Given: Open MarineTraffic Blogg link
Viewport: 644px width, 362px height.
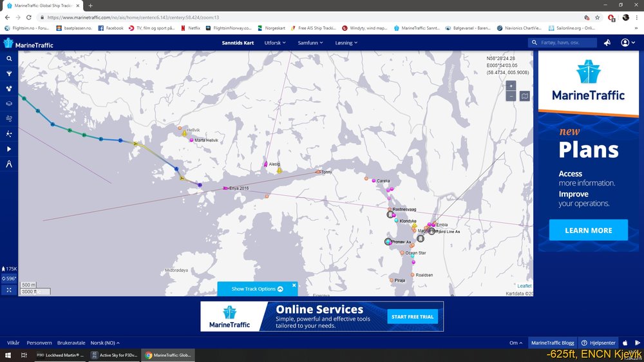Looking at the screenshot, I should click(553, 343).
